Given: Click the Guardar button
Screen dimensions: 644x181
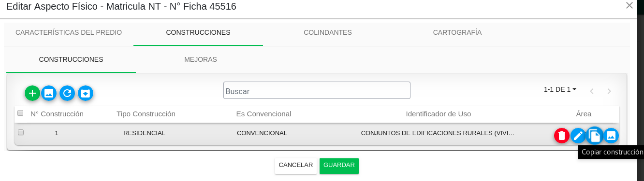Looking at the screenshot, I should tap(339, 165).
